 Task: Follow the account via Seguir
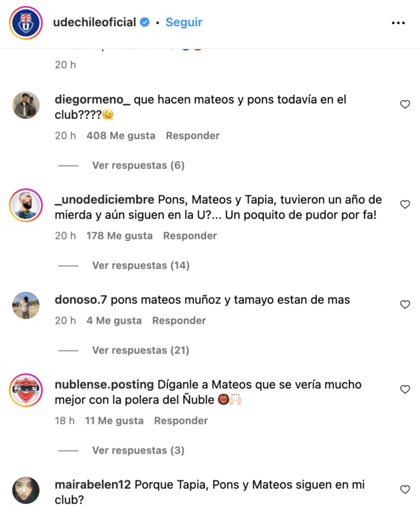click(184, 22)
